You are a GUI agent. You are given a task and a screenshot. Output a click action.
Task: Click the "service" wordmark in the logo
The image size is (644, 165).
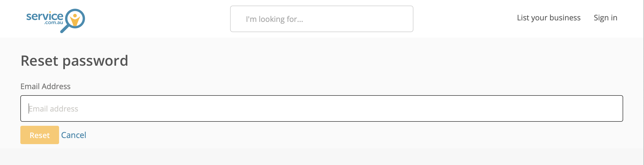tap(45, 16)
